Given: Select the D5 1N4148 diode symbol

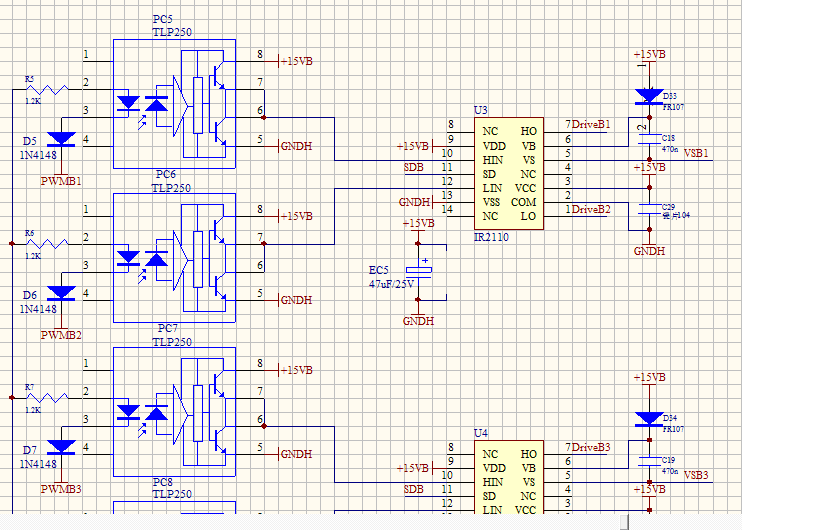Looking at the screenshot, I should point(62,140).
